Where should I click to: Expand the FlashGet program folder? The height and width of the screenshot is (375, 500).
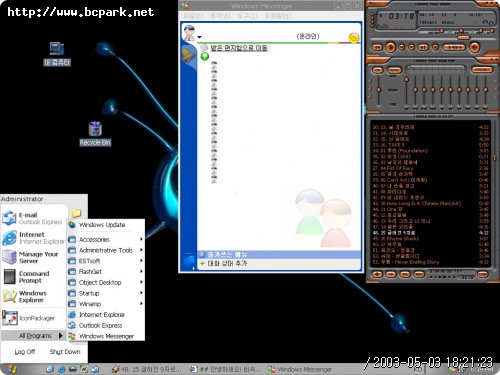(x=106, y=272)
